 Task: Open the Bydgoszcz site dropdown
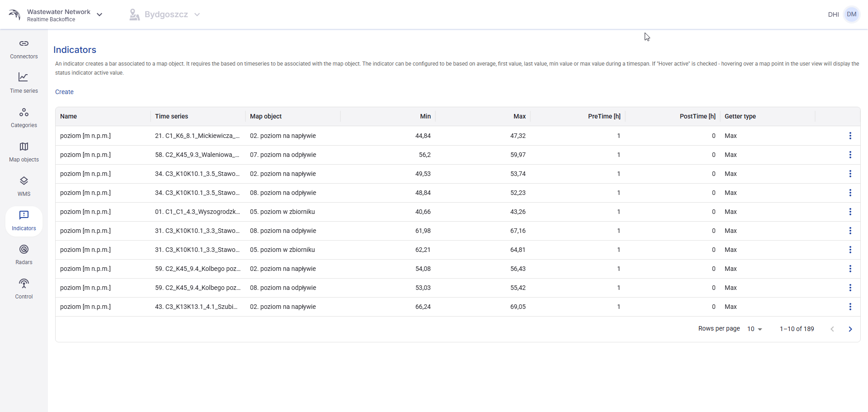tap(165, 14)
